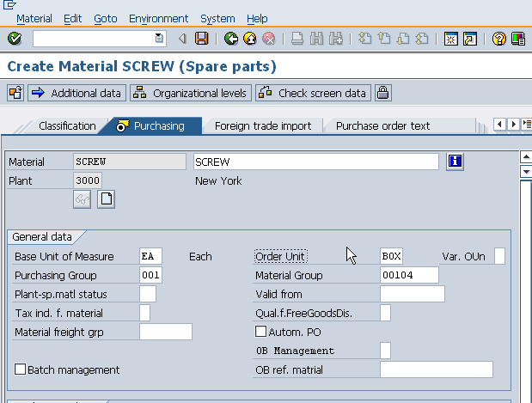Viewport: 532px width, 403px height.
Task: Switch to the Foreign trade import tab
Action: [262, 125]
